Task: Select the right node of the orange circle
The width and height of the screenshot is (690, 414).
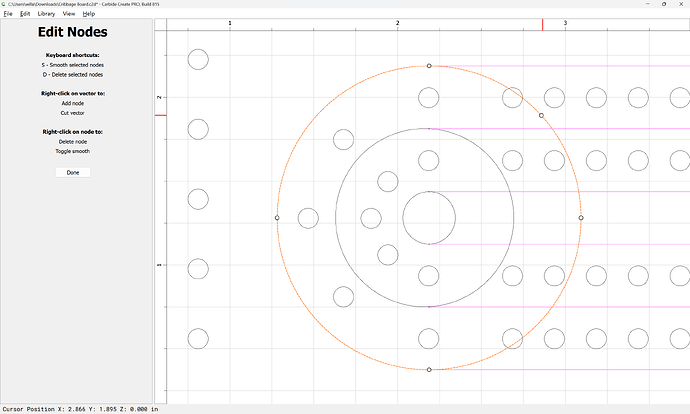Action: (x=581, y=218)
